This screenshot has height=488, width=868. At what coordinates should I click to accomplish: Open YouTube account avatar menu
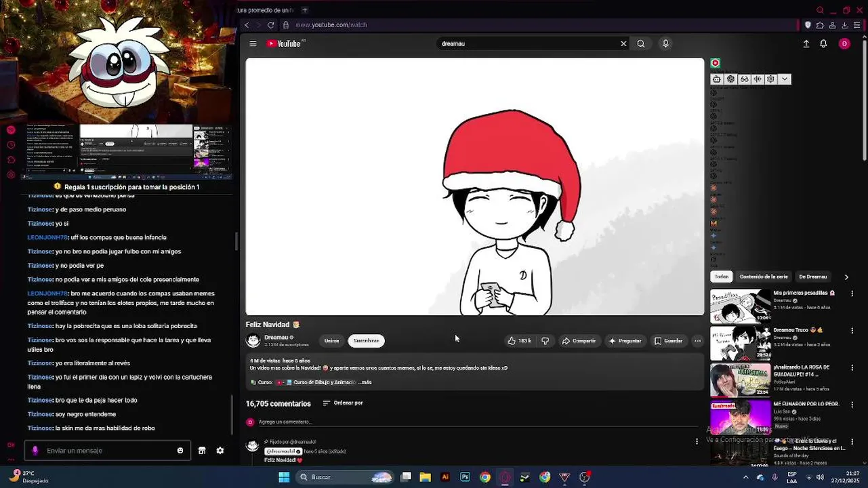coord(844,43)
